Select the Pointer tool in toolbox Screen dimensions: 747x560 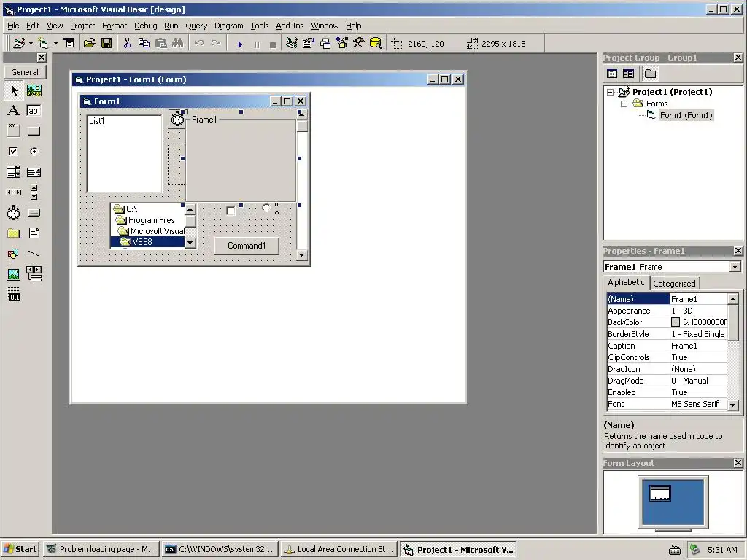(14, 90)
